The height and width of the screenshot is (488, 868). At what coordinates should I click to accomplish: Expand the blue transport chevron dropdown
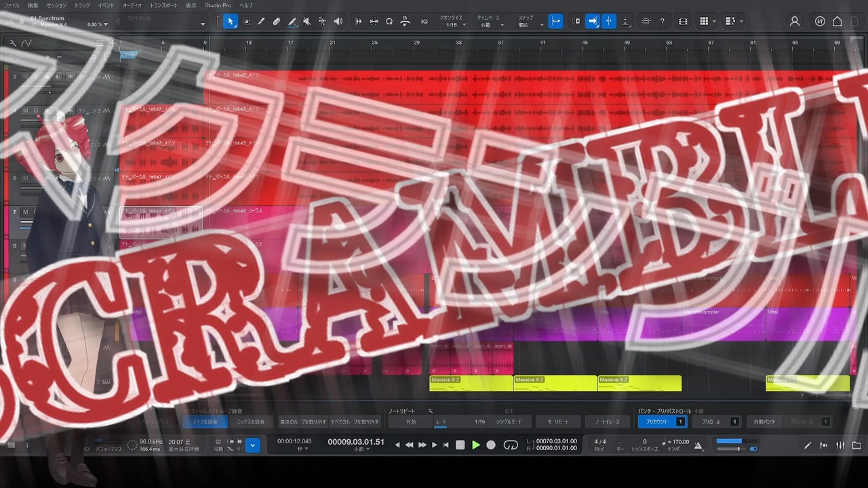(x=252, y=445)
